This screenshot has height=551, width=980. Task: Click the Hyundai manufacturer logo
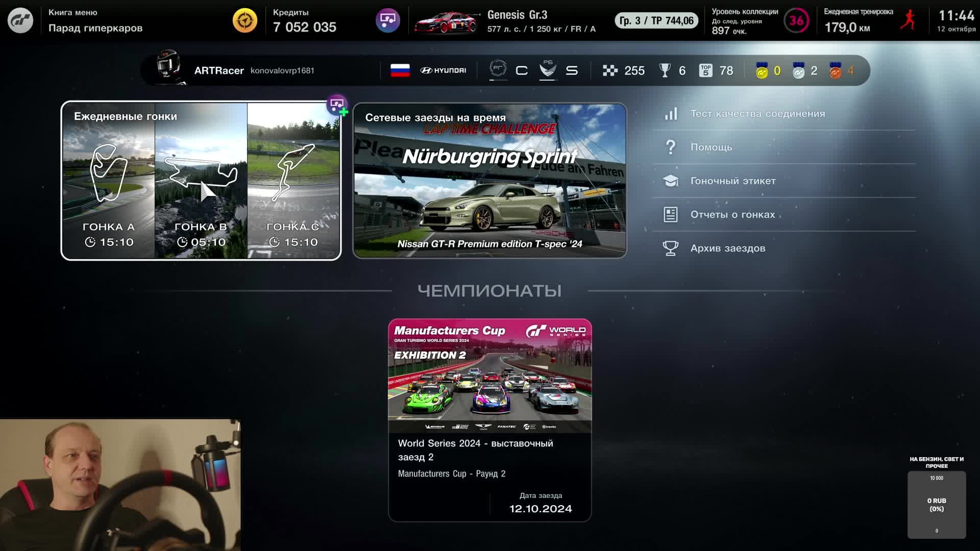[x=443, y=70]
